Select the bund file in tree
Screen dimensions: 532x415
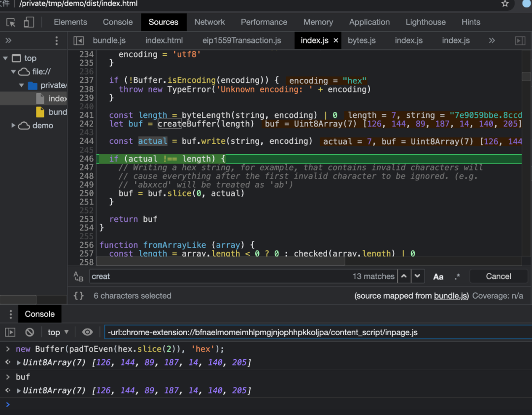[52, 112]
